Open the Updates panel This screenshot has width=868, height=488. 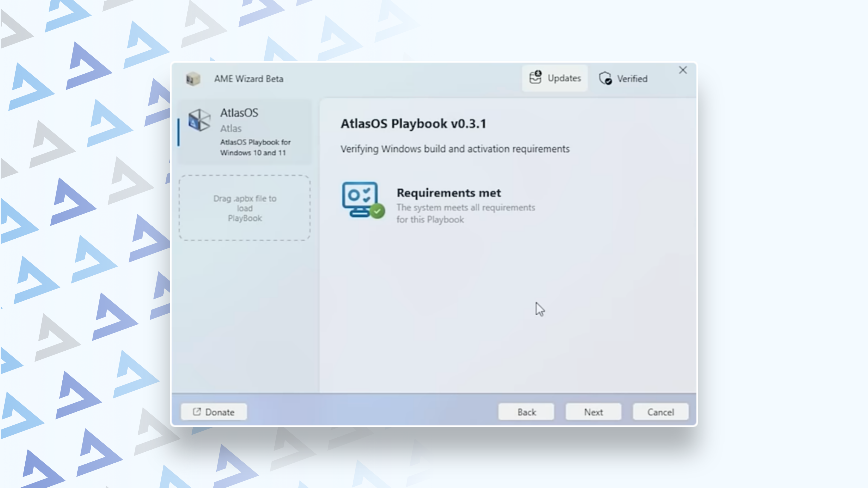tap(555, 78)
